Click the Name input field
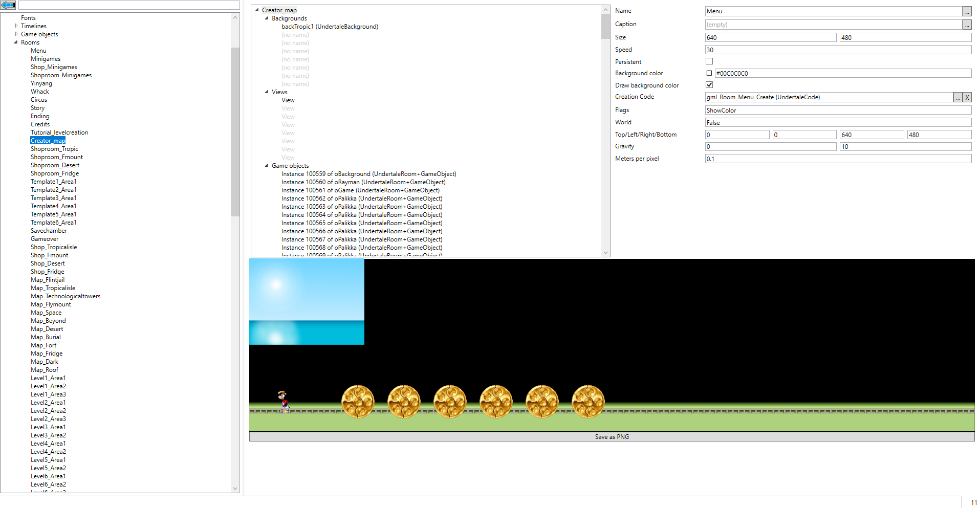This screenshot has width=980, height=508. (x=833, y=11)
